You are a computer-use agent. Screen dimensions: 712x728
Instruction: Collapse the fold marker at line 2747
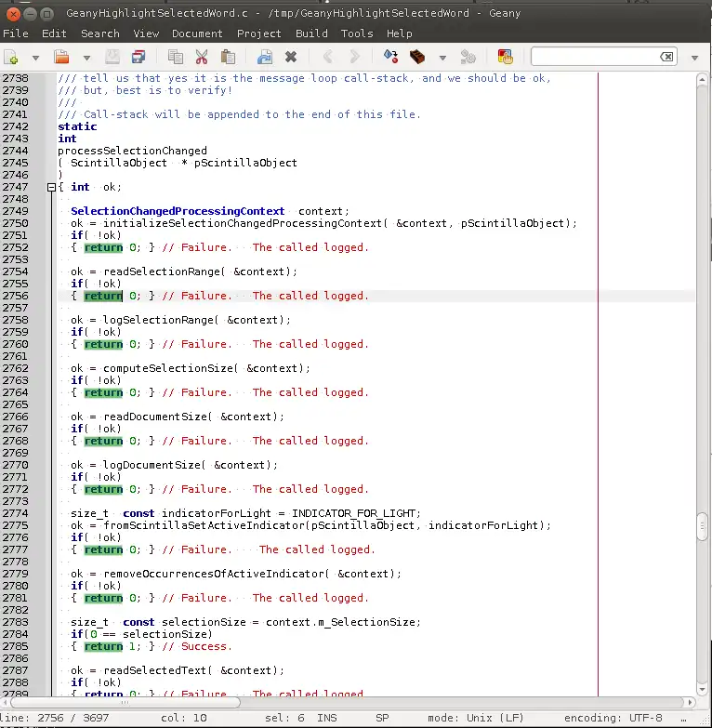tap(52, 187)
